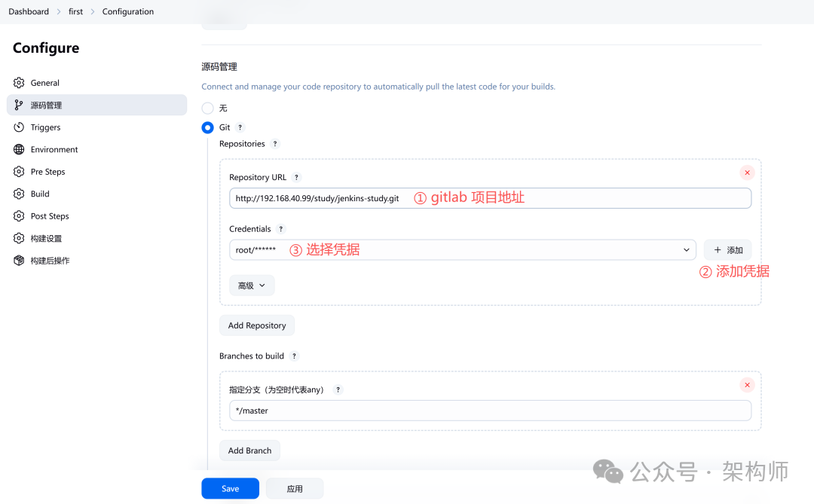Screen dimensions: 814x504
Task: Open the first breadcrumb link
Action: 76,11
